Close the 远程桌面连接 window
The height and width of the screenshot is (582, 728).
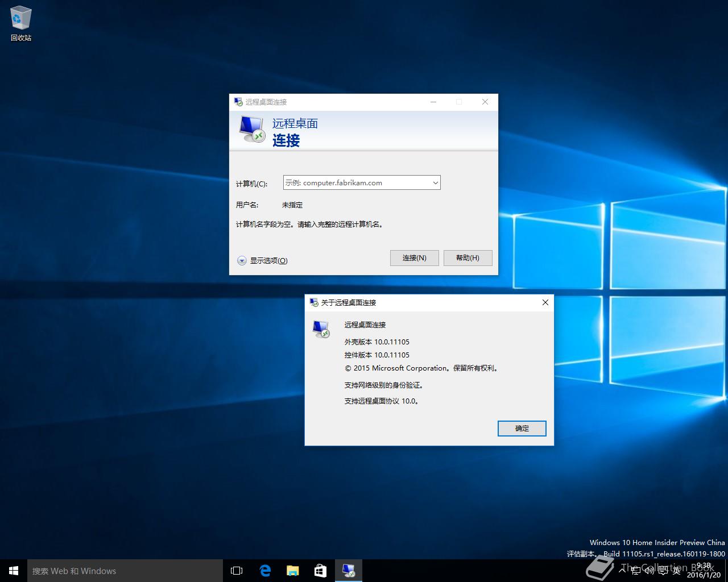point(485,102)
